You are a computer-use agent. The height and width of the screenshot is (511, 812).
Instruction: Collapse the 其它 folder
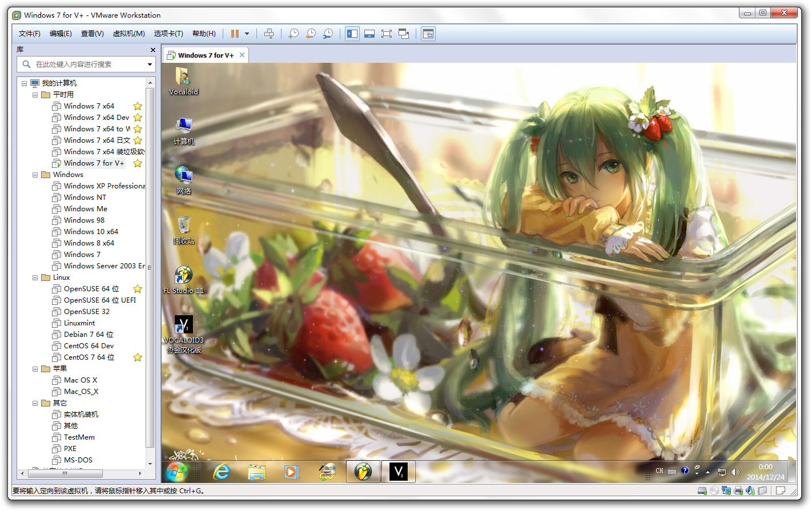(x=35, y=403)
